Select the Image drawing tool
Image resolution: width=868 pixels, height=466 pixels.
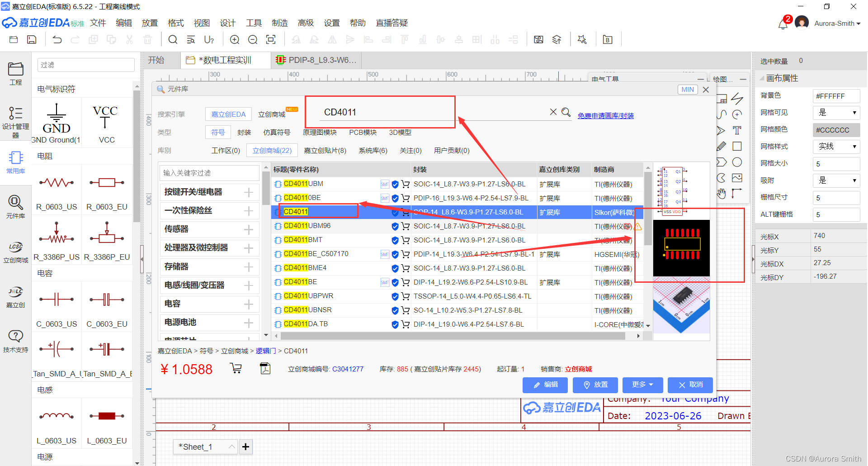click(x=737, y=178)
